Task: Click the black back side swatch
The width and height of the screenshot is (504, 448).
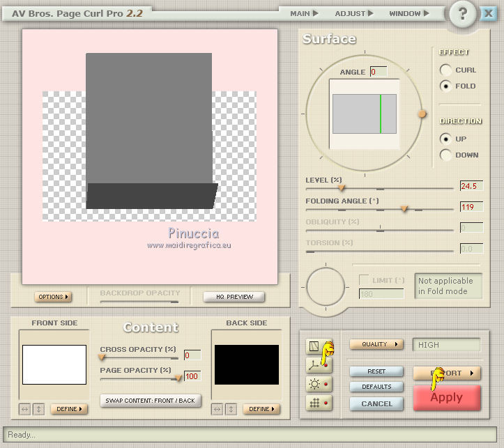Action: pyautogui.click(x=247, y=364)
